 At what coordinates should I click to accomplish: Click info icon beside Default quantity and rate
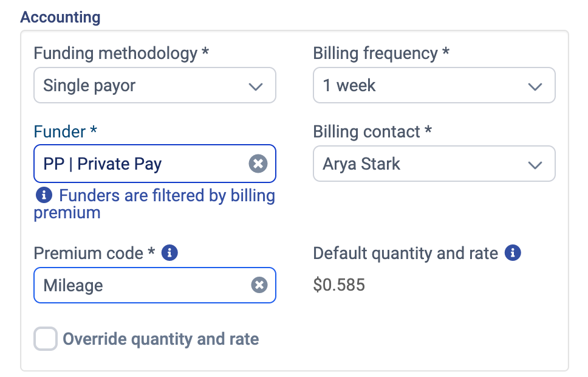pos(513,253)
